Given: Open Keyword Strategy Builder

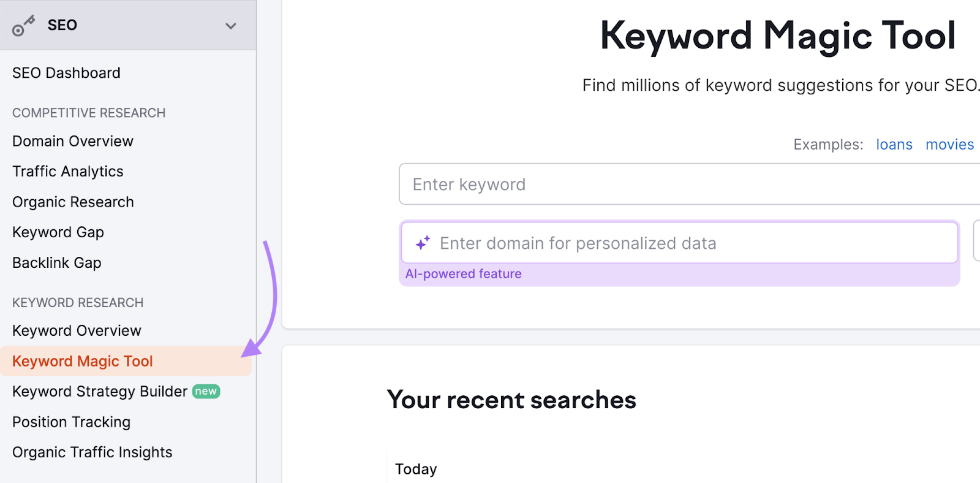Looking at the screenshot, I should [99, 391].
